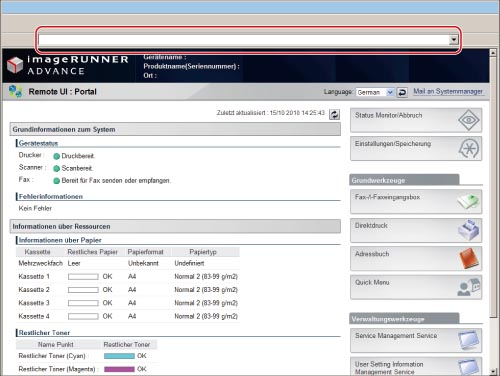The image size is (500, 376).
Task: Click the magenta toner level bar
Action: 119,369
